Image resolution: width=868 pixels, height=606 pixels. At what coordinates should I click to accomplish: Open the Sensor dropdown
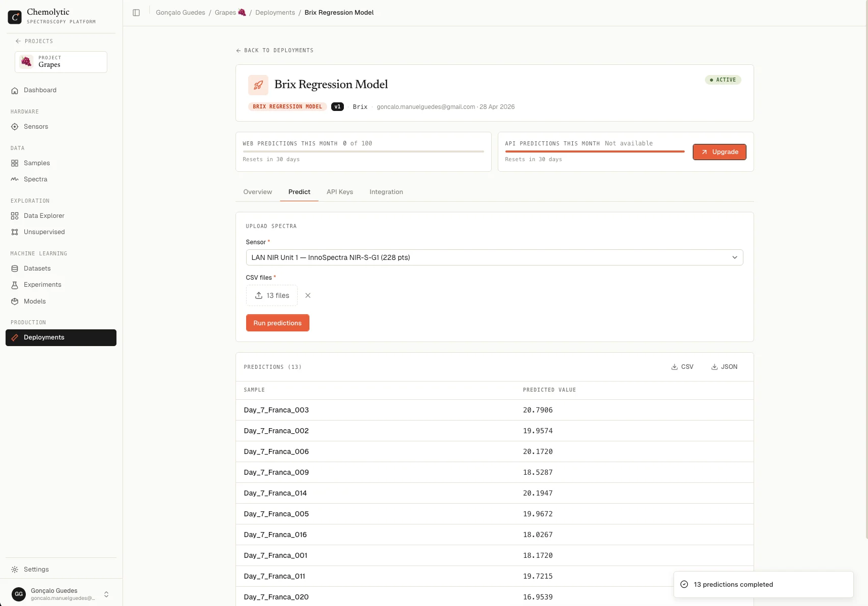coord(494,257)
